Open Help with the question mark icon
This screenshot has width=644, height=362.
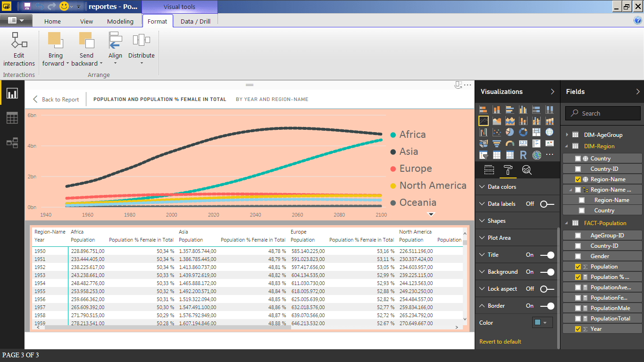coord(638,20)
